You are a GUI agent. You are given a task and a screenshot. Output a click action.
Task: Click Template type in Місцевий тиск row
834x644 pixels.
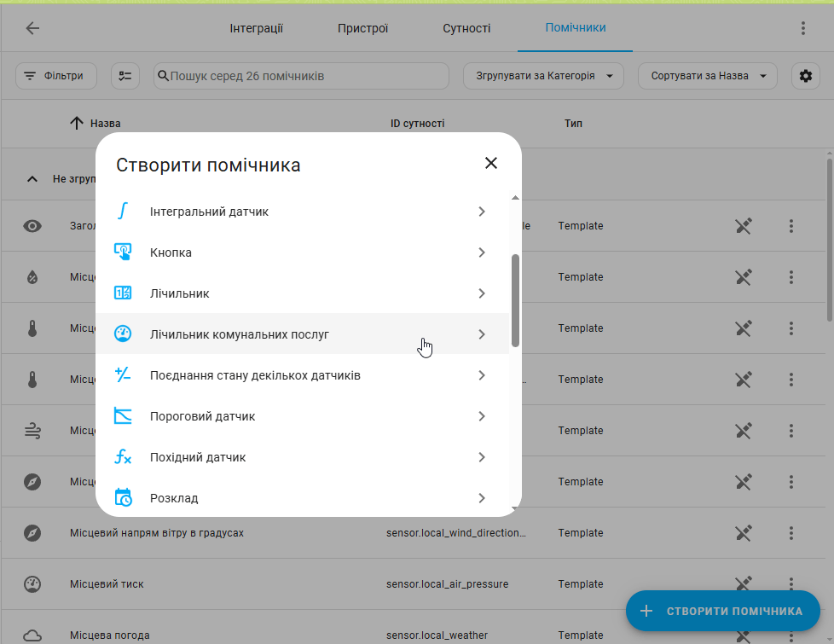coord(580,583)
